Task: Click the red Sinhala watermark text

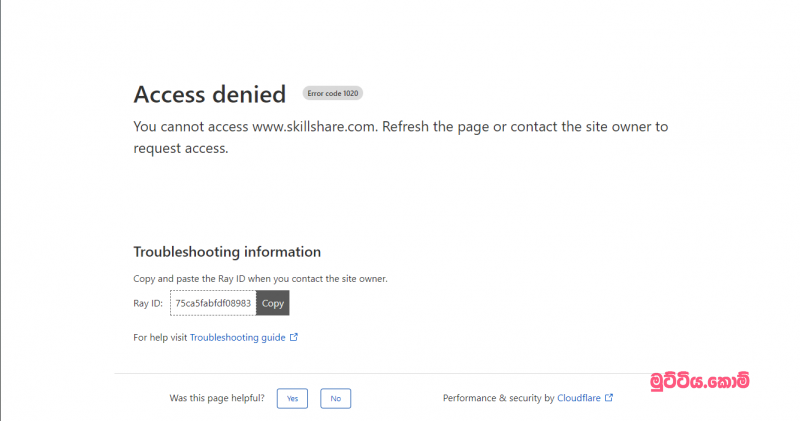Action: [x=699, y=381]
